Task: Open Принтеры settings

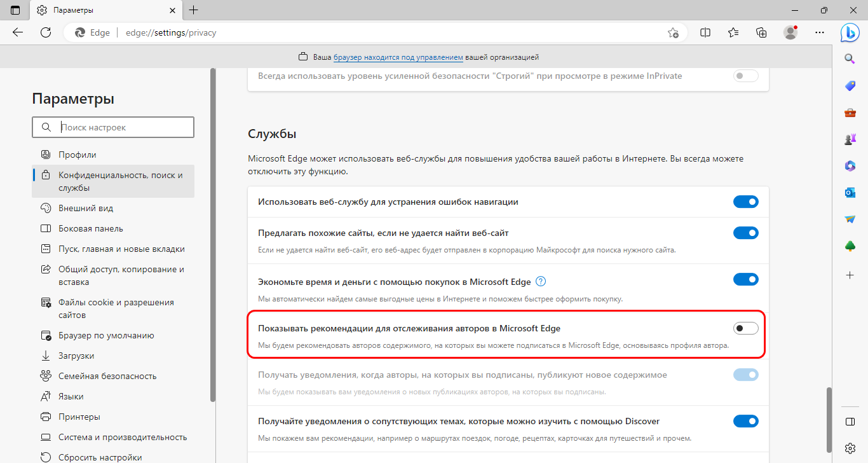Action: [x=113, y=417]
